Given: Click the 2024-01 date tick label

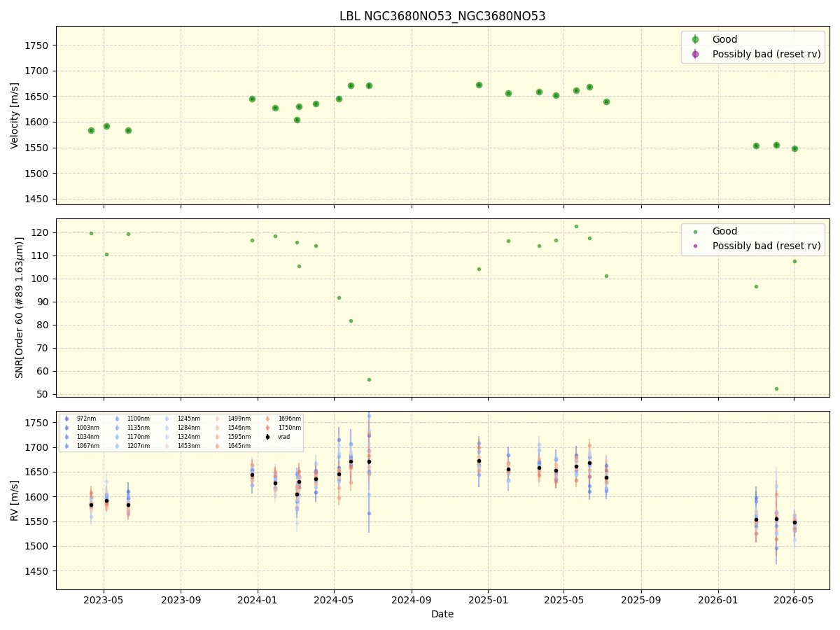Looking at the screenshot, I should coord(258,600).
